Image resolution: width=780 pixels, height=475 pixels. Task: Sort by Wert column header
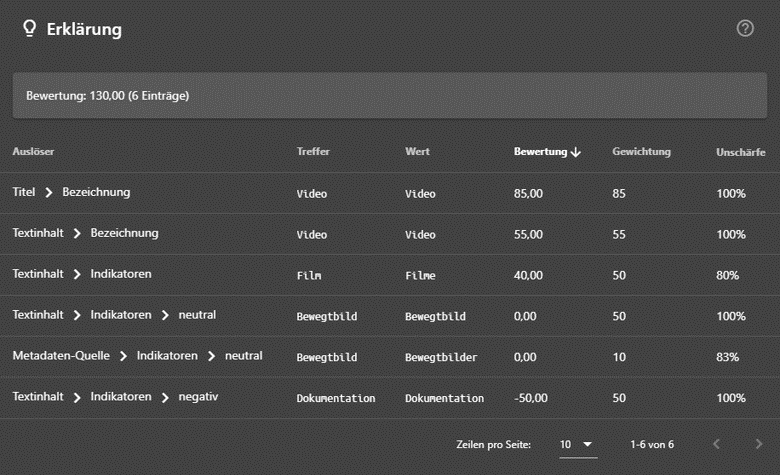[x=417, y=151]
